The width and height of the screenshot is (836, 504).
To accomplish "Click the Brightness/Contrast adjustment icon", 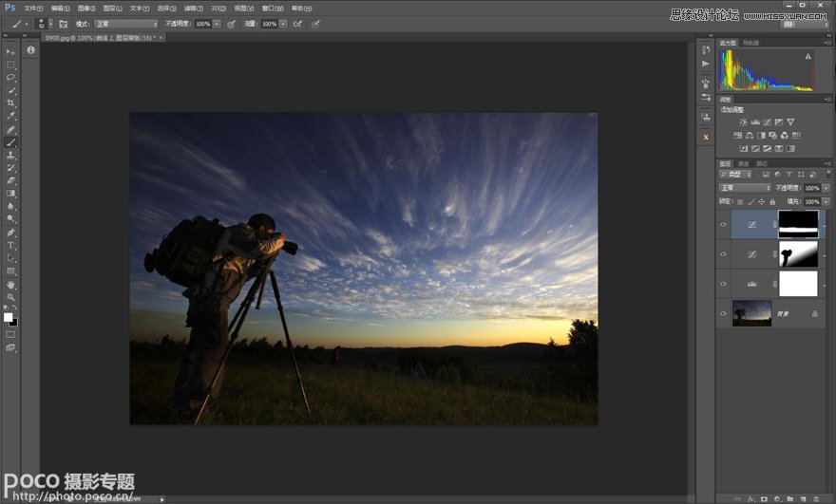I will [742, 121].
